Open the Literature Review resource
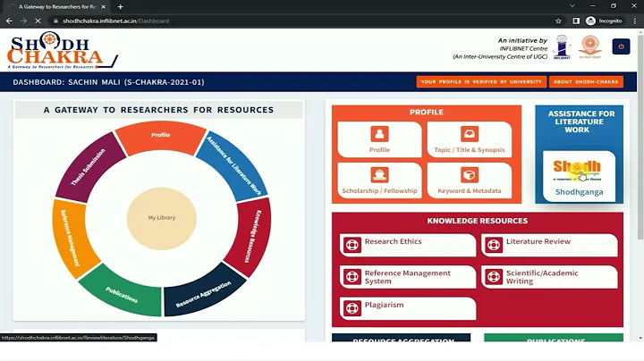The image size is (644, 361). point(549,245)
